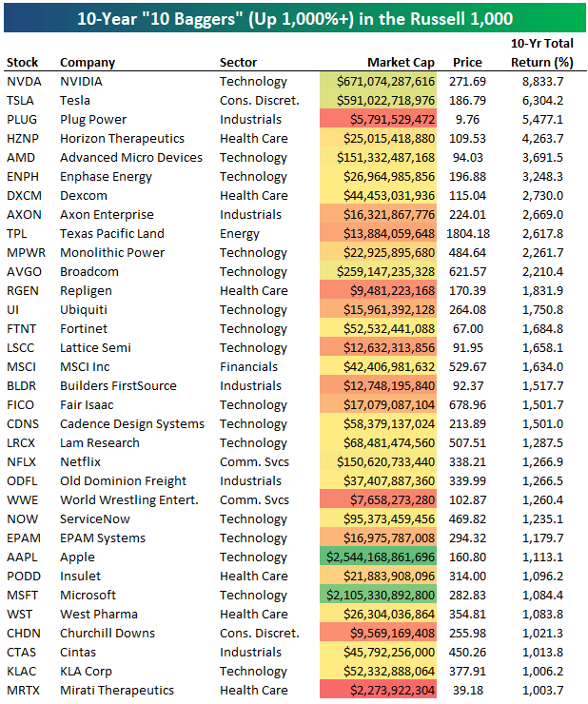588x704 pixels.
Task: Select the 10-Yr Total Return header
Action: tap(542, 53)
